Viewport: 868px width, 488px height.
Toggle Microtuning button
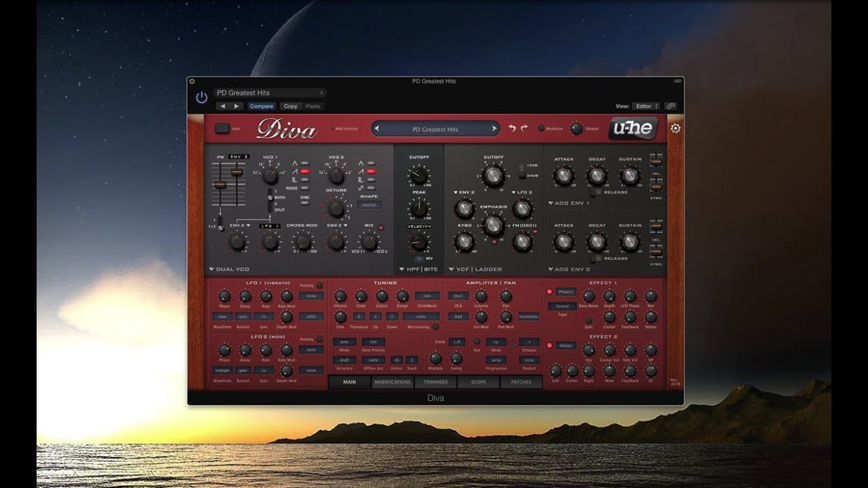[x=436, y=327]
